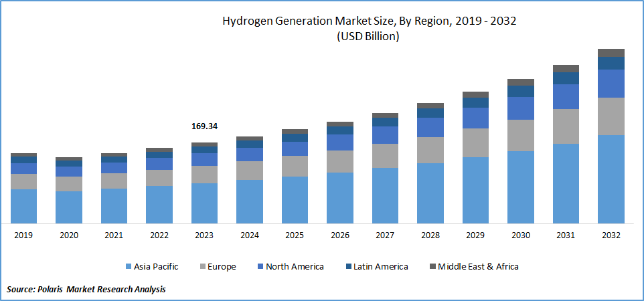
Task: Select the North America legend label
Action: (295, 267)
